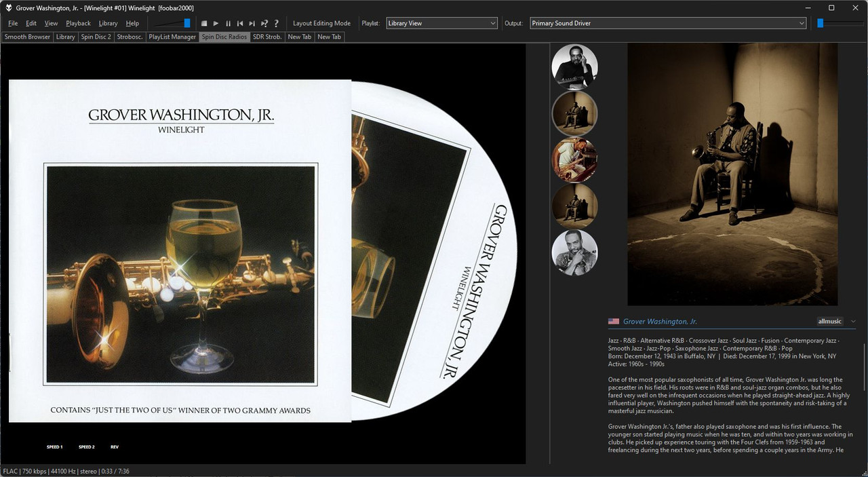868x477 pixels.
Task: Select the first artist portrait thumbnail
Action: pyautogui.click(x=574, y=66)
